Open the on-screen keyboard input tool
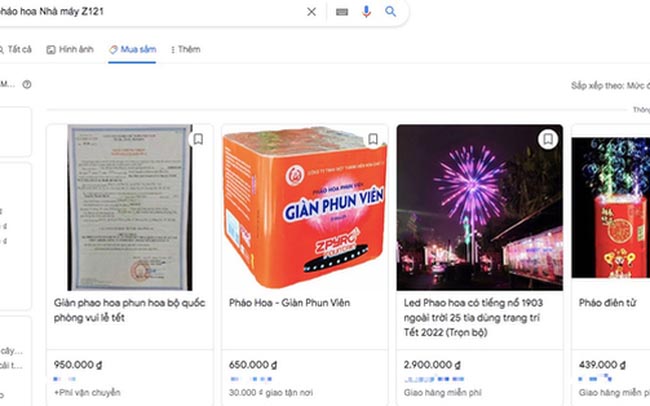 click(x=342, y=12)
